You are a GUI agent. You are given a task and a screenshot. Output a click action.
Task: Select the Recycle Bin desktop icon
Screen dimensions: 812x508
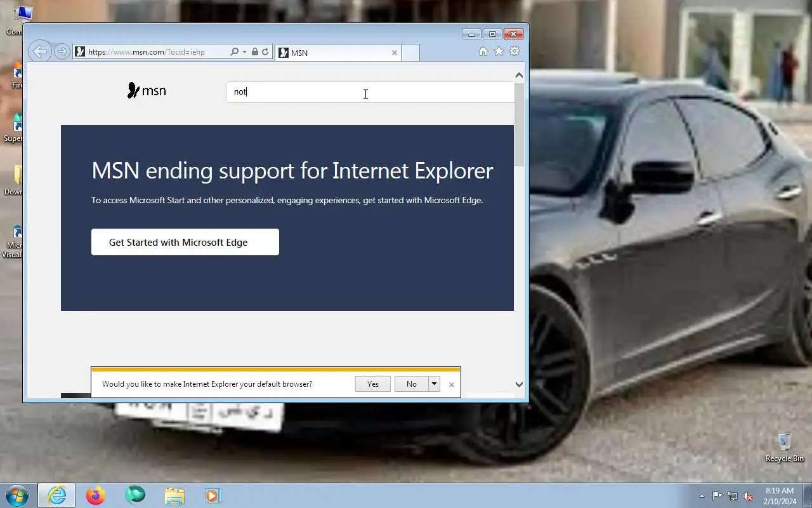785,446
